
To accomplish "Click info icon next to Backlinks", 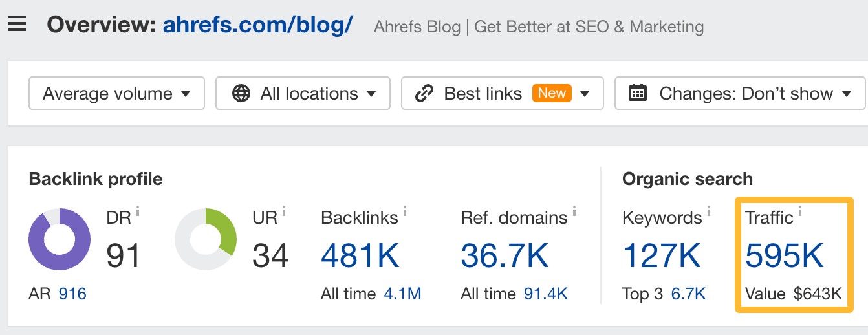I will tap(405, 211).
